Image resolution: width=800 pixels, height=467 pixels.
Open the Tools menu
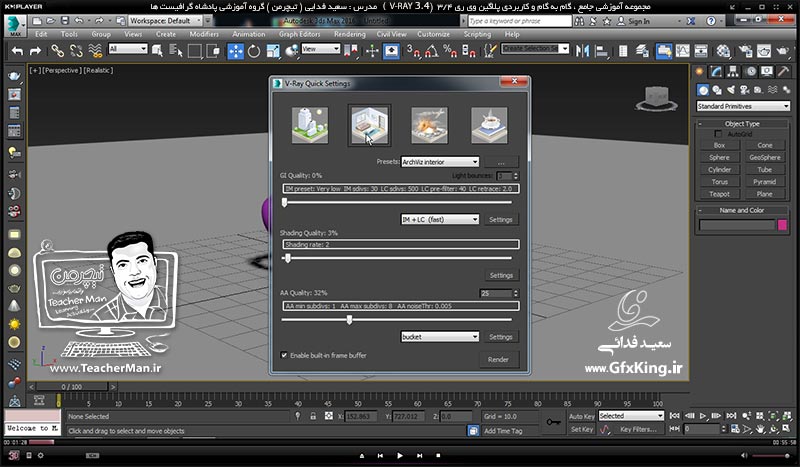tap(69, 34)
